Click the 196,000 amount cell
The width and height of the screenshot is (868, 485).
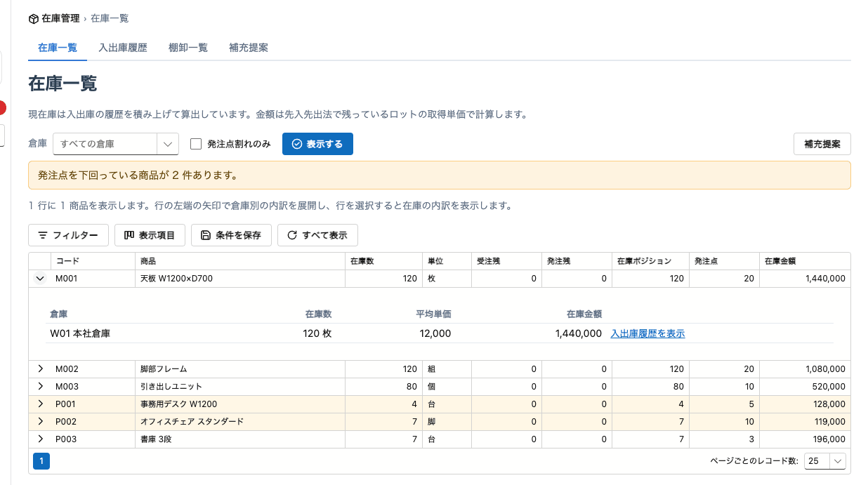805,439
